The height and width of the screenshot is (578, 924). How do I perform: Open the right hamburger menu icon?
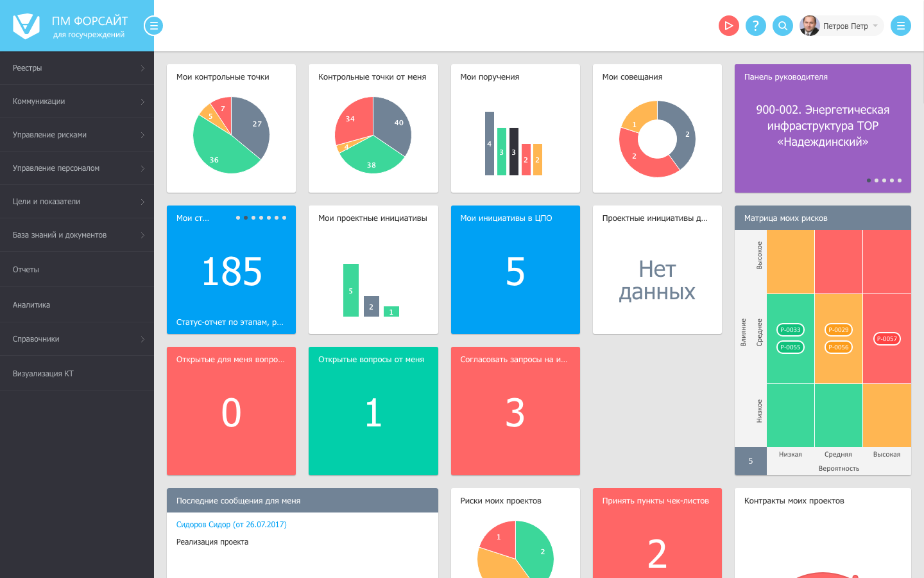901,26
